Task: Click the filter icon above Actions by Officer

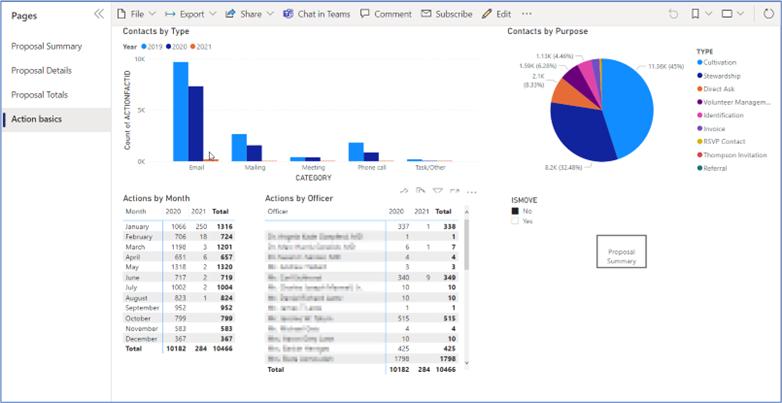Action: tap(437, 191)
